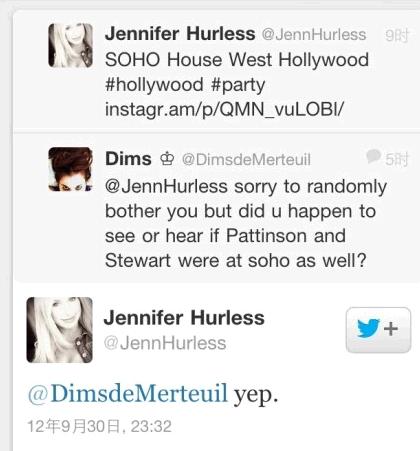Open @JennHurless mention in Dims tweet

(166, 186)
